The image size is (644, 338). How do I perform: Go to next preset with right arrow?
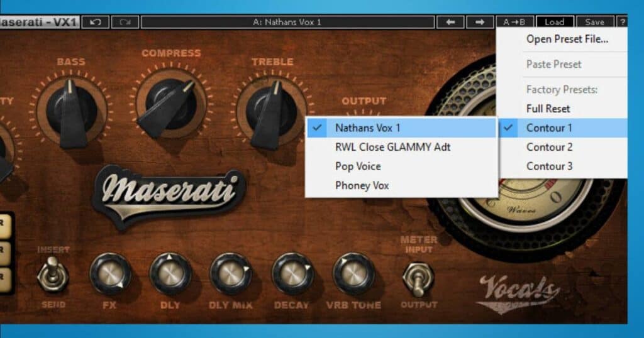pyautogui.click(x=480, y=22)
